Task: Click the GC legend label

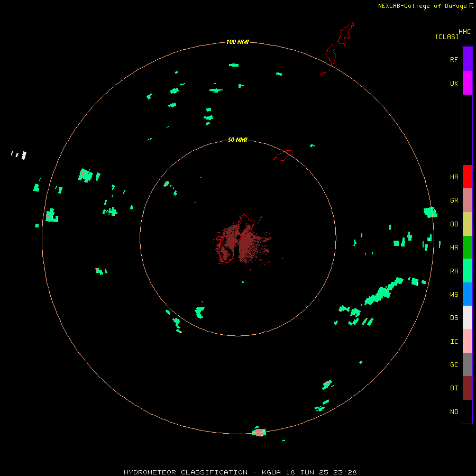Action: pos(454,365)
